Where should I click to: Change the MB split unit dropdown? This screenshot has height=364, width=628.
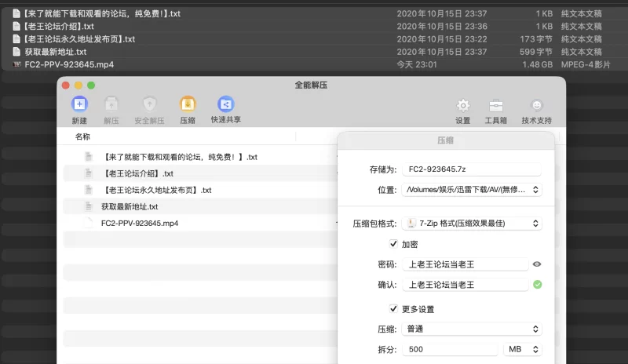[522, 349]
